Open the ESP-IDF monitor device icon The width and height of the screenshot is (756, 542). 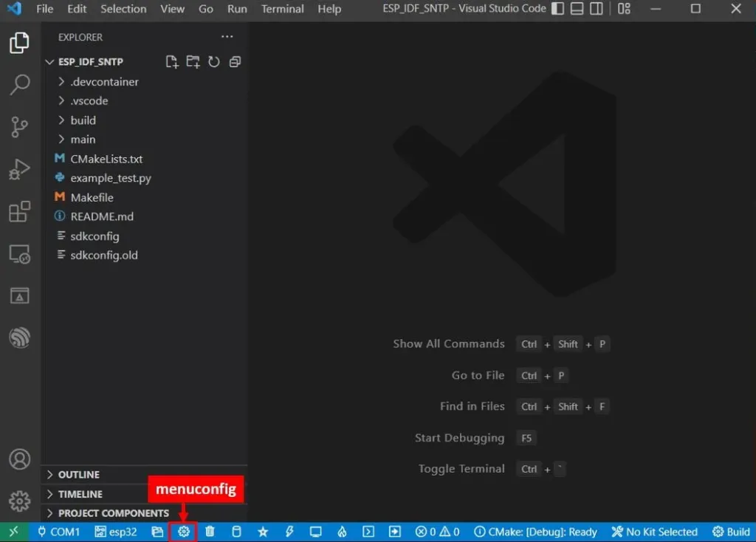click(x=316, y=532)
